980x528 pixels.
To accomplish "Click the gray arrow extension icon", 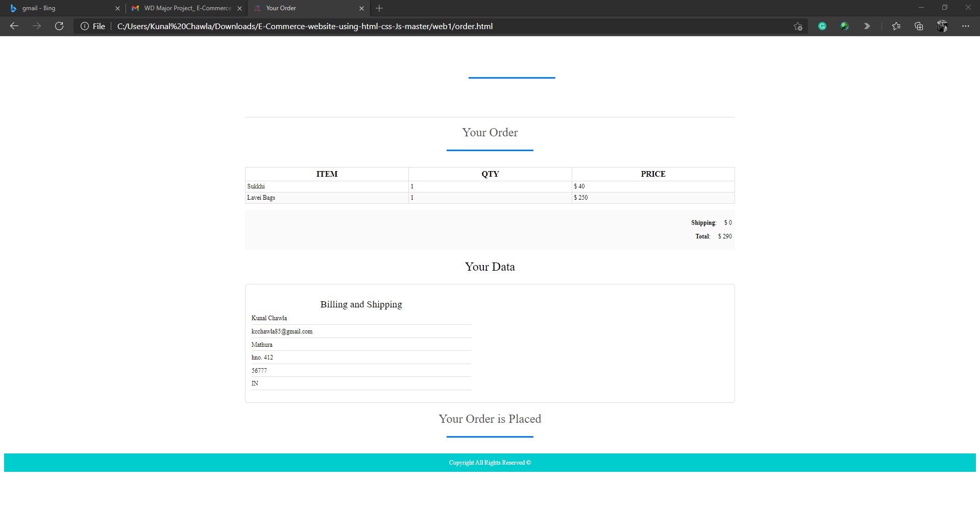I will 867,26.
